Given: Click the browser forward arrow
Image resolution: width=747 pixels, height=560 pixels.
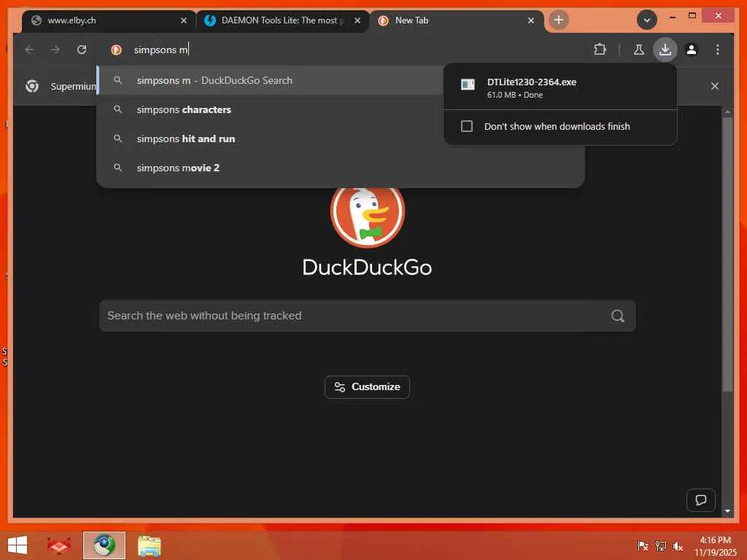Looking at the screenshot, I should [55, 50].
